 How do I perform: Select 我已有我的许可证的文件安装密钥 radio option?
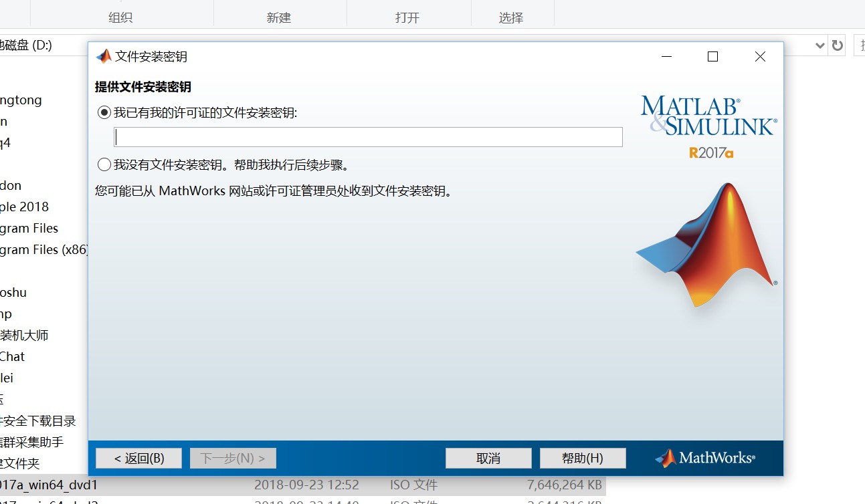point(104,113)
